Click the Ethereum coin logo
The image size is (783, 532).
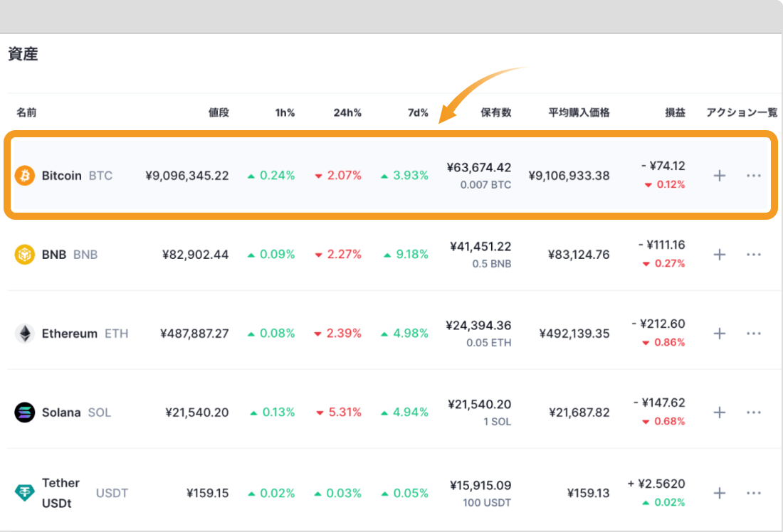coord(24,334)
